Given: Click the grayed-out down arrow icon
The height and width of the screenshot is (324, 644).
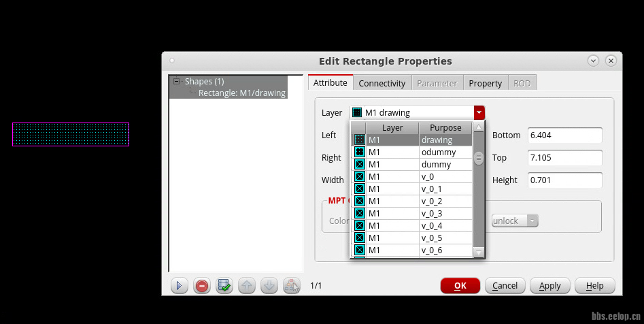Looking at the screenshot, I should (x=269, y=286).
